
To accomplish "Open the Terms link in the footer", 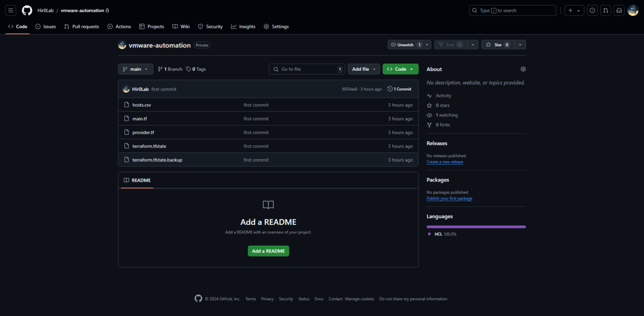I will click(x=251, y=299).
